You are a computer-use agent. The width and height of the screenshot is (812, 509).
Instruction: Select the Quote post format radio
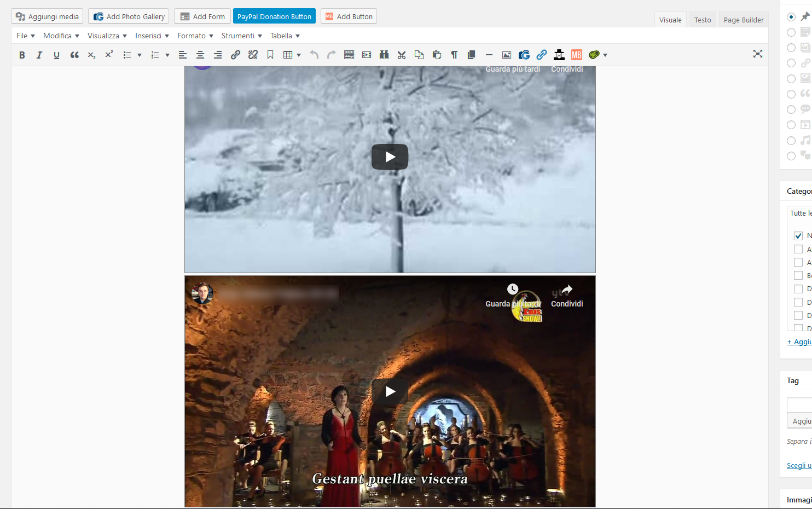click(791, 94)
